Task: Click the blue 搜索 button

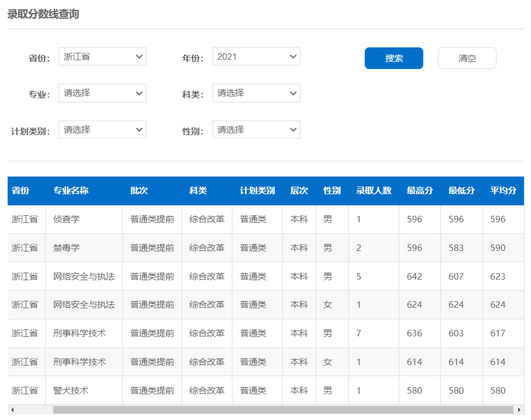Action: (x=393, y=58)
